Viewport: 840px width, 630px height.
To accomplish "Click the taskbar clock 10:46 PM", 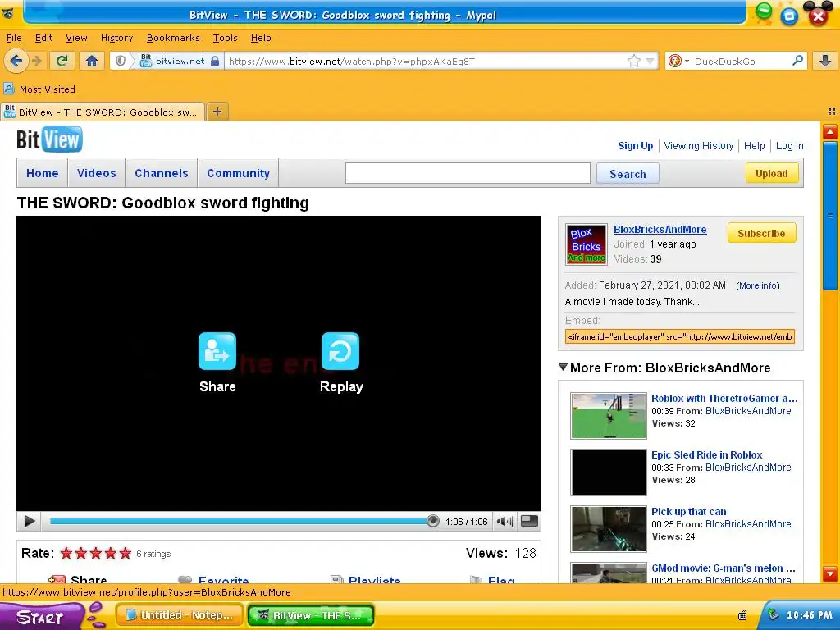I will pyautogui.click(x=810, y=615).
